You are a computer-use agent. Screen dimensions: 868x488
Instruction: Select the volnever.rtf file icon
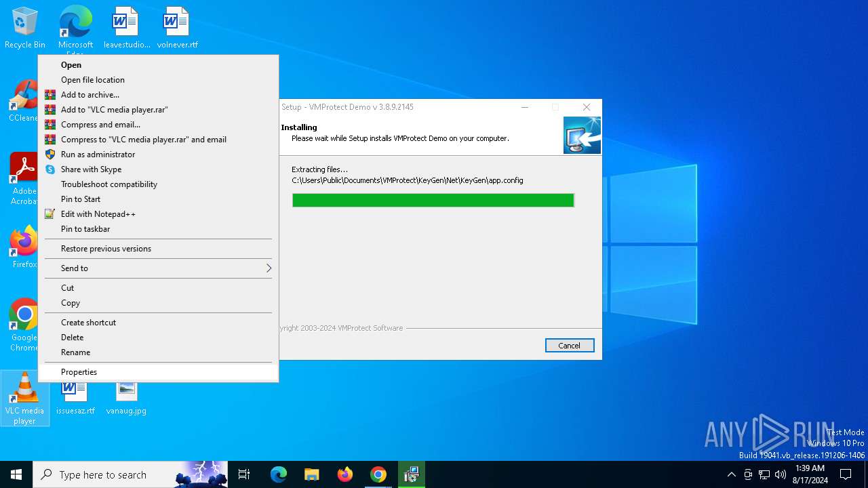point(177,28)
